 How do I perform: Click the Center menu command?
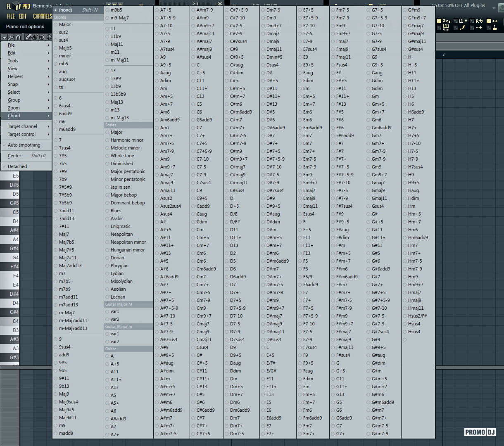(14, 156)
